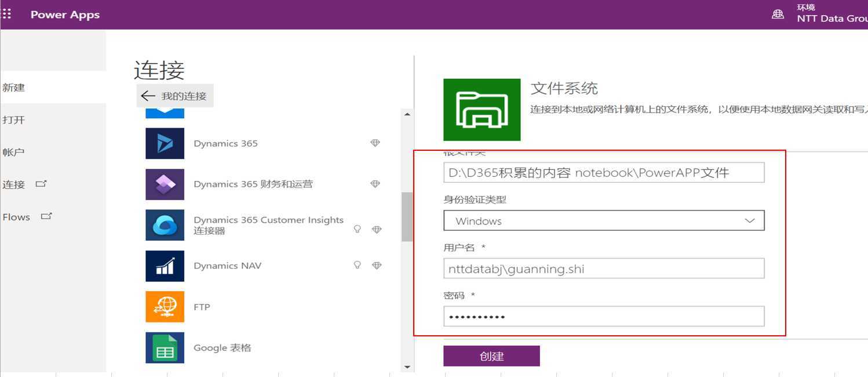Screen dimensions: 868x377
Task: Select the Dynamics 365 财务和运营 icon
Action: (165, 184)
